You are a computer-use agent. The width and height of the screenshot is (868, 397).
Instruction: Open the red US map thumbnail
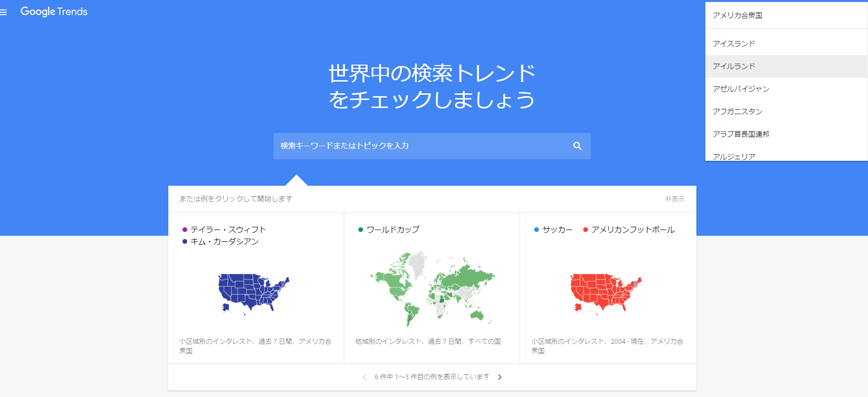[x=606, y=294]
